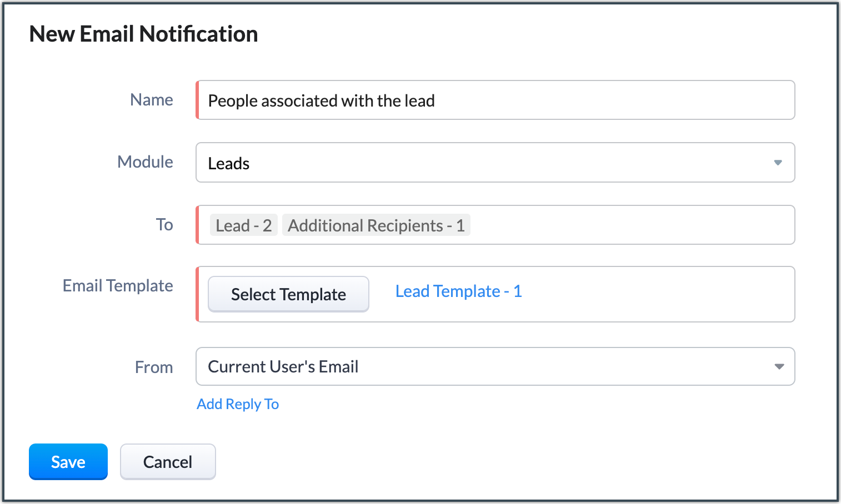The width and height of the screenshot is (841, 504).
Task: Click the empty area of To field
Action: pyautogui.click(x=632, y=225)
